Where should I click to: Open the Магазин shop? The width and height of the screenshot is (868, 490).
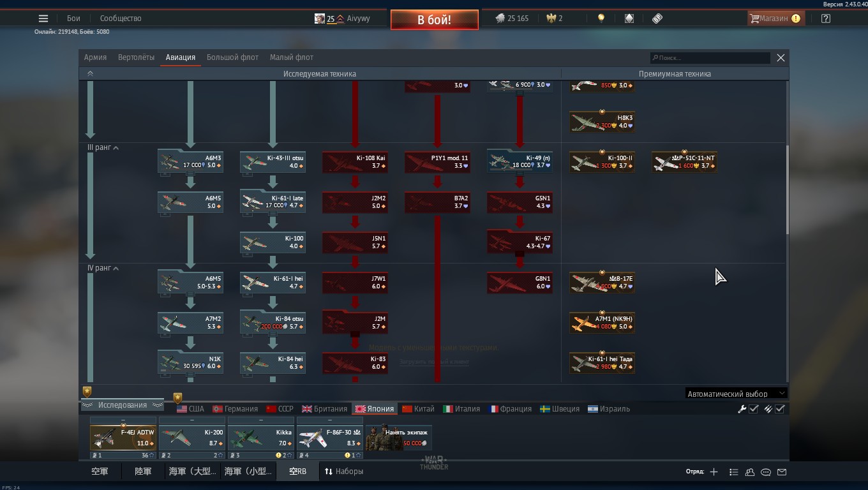click(x=775, y=19)
